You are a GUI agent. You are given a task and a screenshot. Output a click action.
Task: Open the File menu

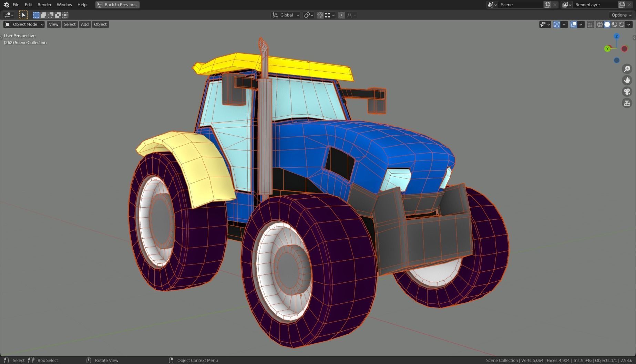(16, 4)
